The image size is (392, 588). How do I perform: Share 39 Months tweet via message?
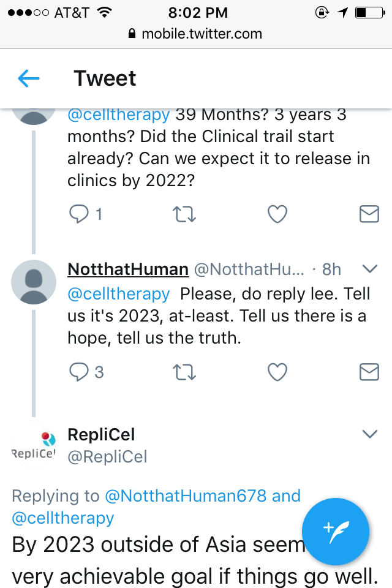coord(369,214)
